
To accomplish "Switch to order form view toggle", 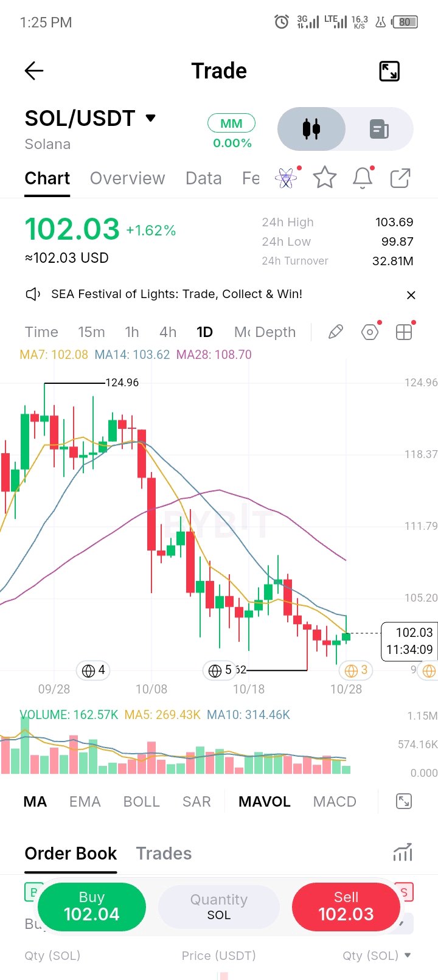I will point(380,129).
